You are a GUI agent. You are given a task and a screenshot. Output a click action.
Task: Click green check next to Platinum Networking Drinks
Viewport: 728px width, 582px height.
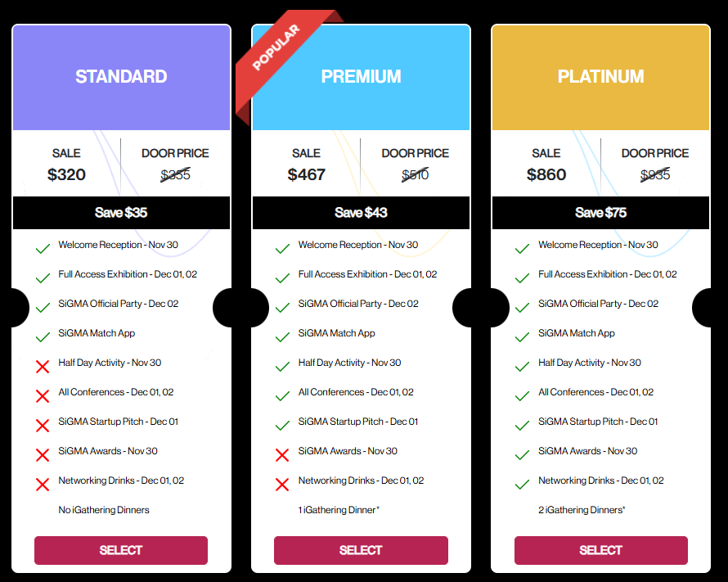tap(522, 483)
